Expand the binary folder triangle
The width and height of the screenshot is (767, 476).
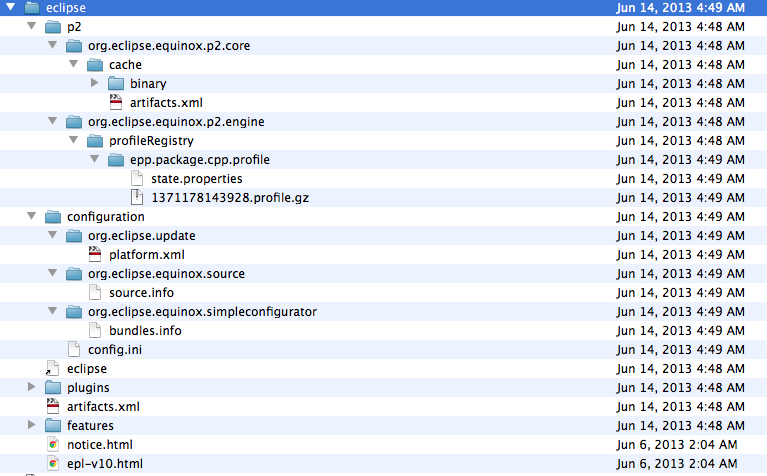tap(95, 83)
